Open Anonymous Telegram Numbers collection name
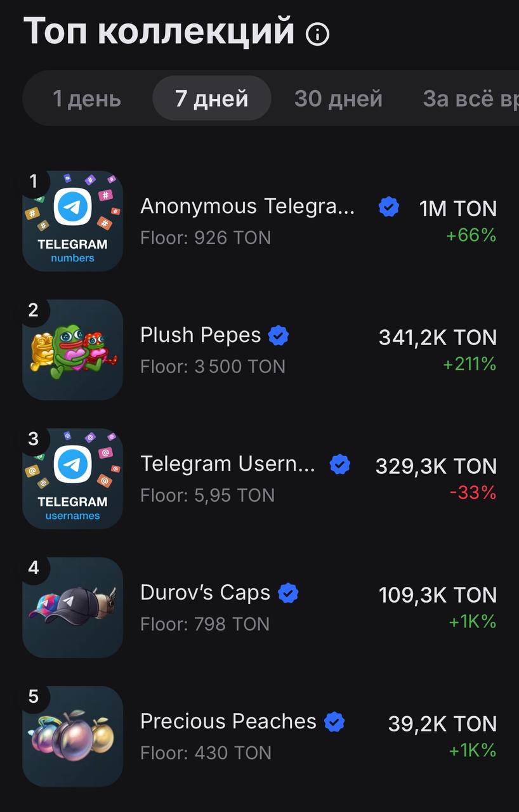This screenshot has width=519, height=812. point(247,206)
